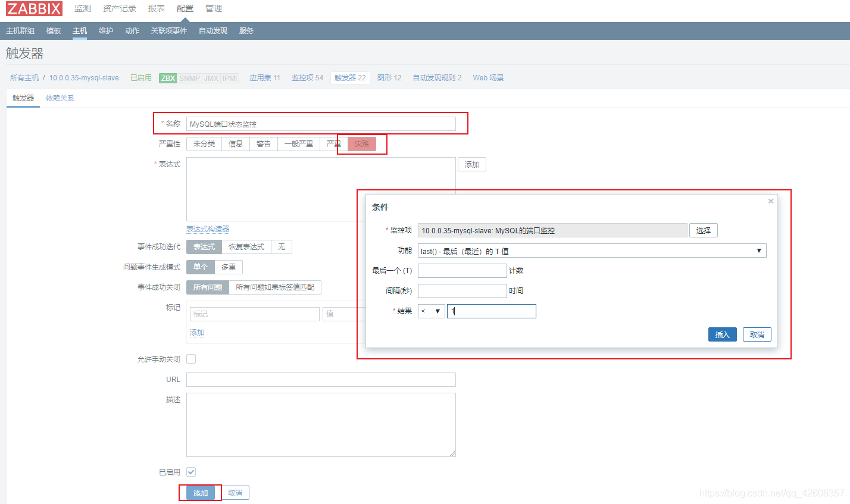Viewport: 850px width, 504px height.
Task: Choose 恢复表达式 for OK event generation
Action: click(x=246, y=247)
